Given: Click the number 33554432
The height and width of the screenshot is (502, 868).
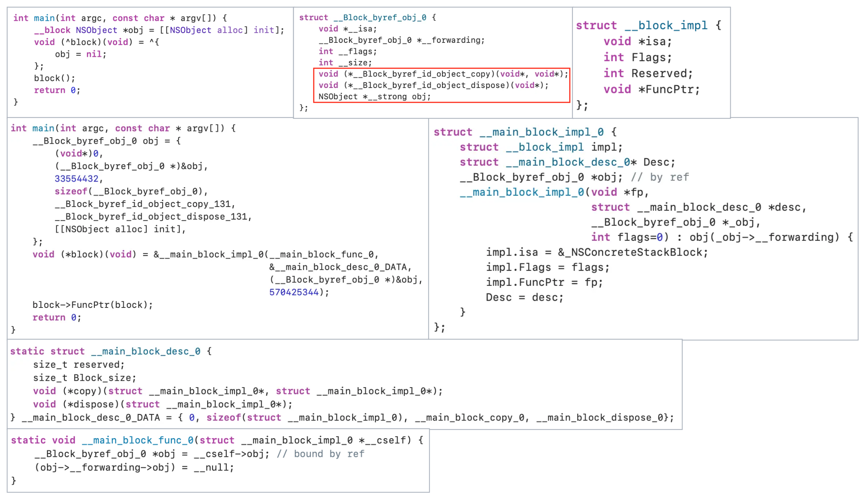Looking at the screenshot, I should 77,179.
